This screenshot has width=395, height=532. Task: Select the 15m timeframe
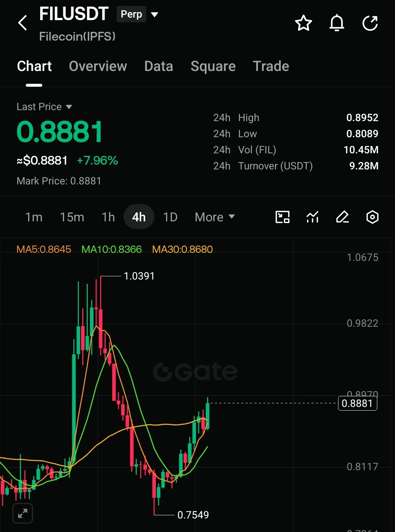72,217
